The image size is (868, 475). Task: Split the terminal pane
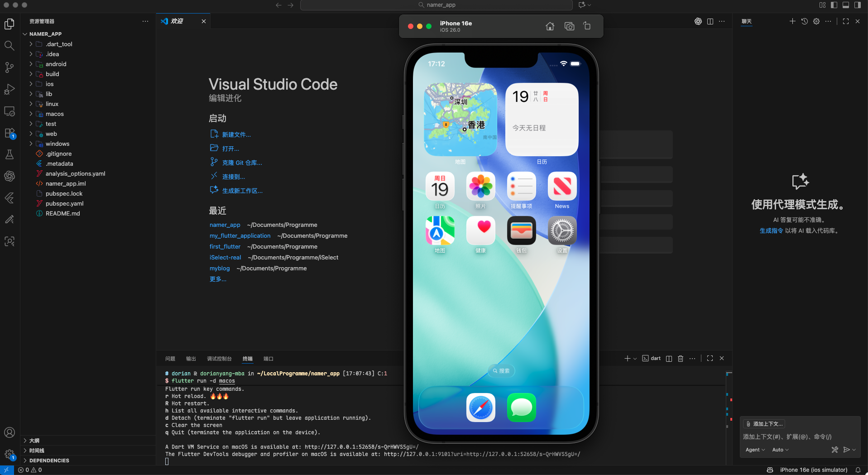(x=669, y=359)
